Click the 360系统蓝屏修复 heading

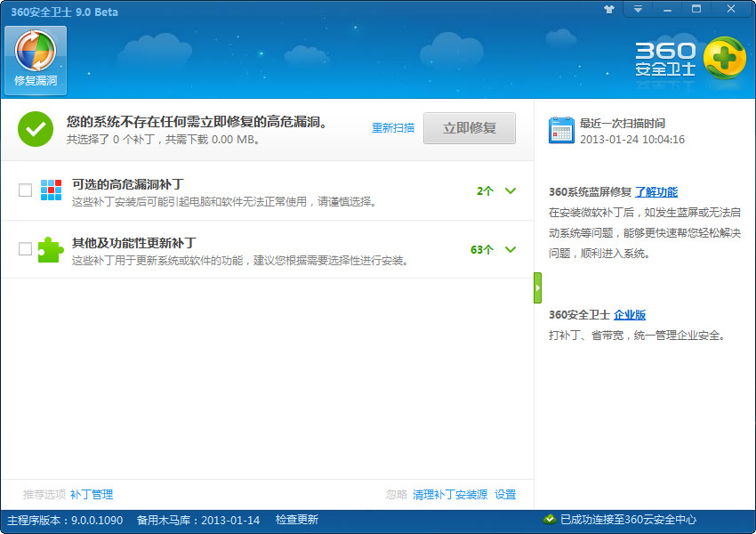(x=591, y=192)
